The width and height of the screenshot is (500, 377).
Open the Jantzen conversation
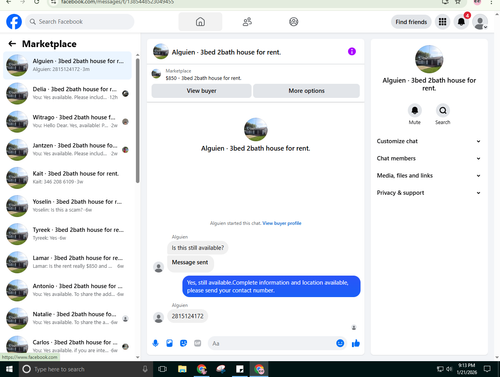[x=67, y=150]
